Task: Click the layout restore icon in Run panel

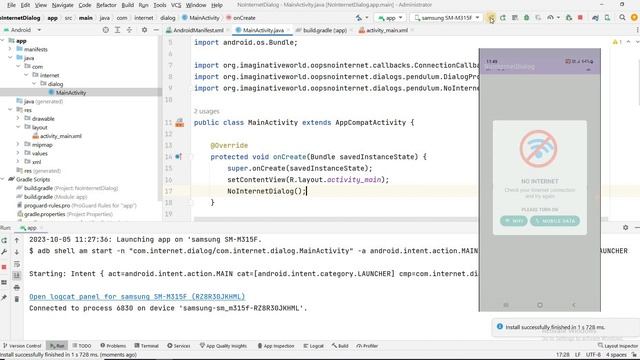Action: [4, 282]
